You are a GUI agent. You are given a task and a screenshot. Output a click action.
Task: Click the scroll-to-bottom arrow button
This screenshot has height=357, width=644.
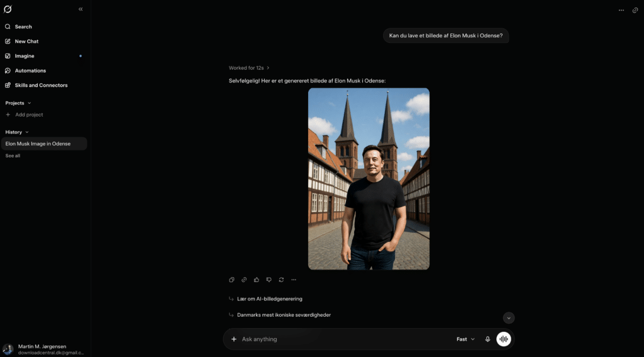(508, 318)
